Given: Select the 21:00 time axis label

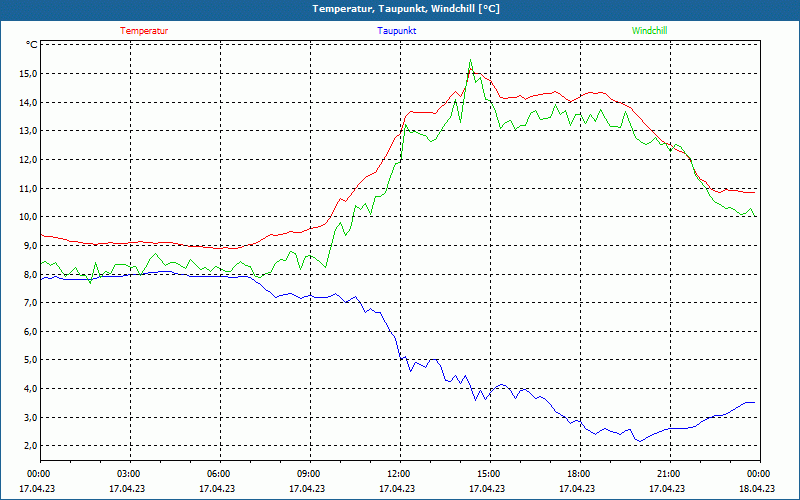Looking at the screenshot, I should point(668,474).
